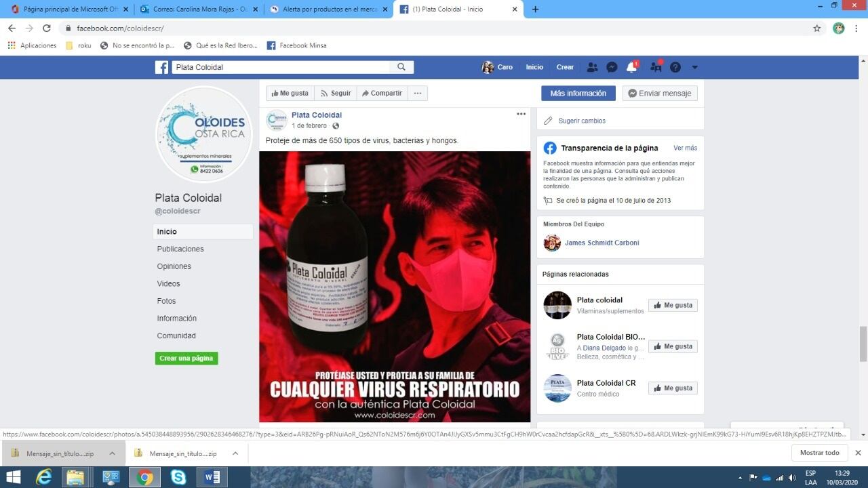Open the notifications bell icon
This screenshot has width=868, height=488.
tap(631, 66)
